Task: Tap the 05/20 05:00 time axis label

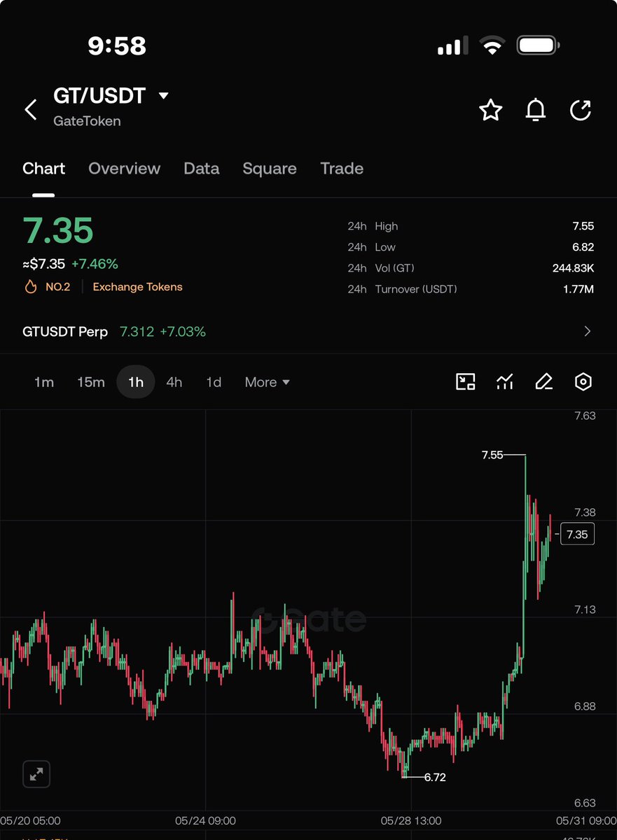Action: [x=30, y=820]
